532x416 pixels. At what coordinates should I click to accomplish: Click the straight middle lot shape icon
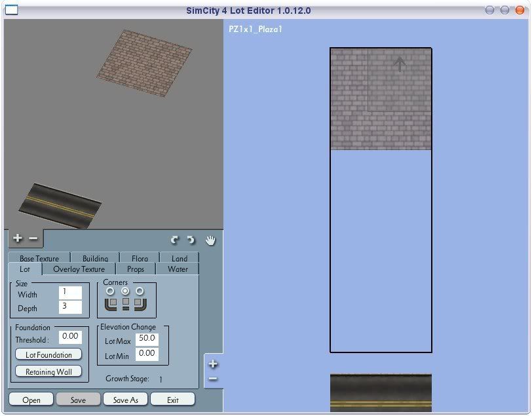(126, 304)
